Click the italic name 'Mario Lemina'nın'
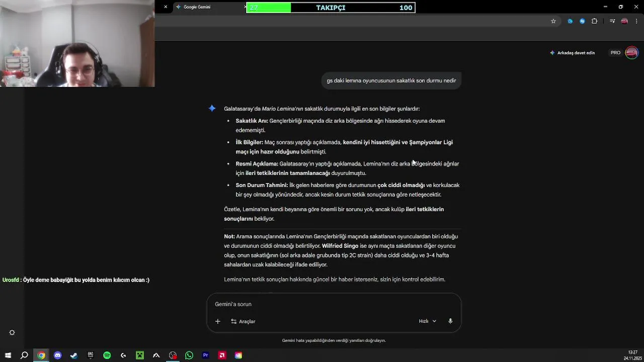The width and height of the screenshot is (644, 362). tap(282, 109)
